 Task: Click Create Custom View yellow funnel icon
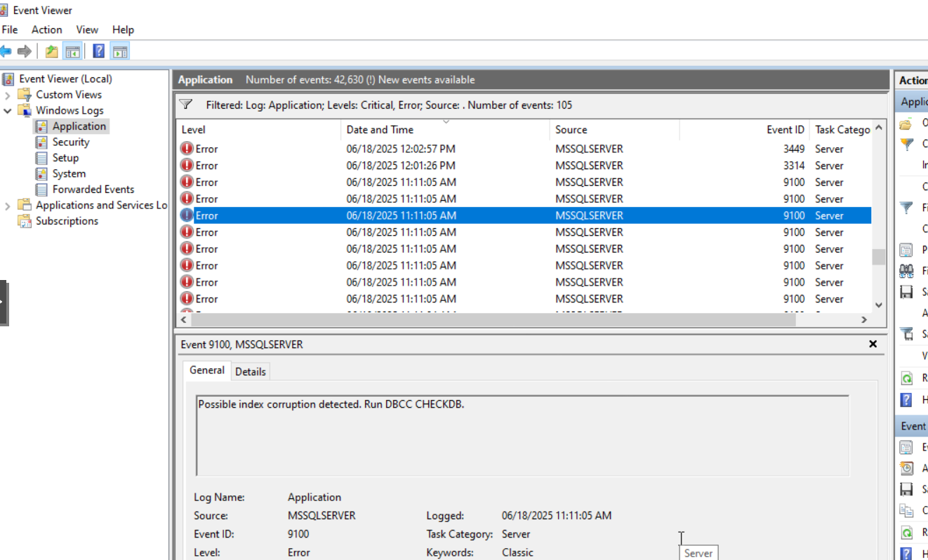(906, 144)
